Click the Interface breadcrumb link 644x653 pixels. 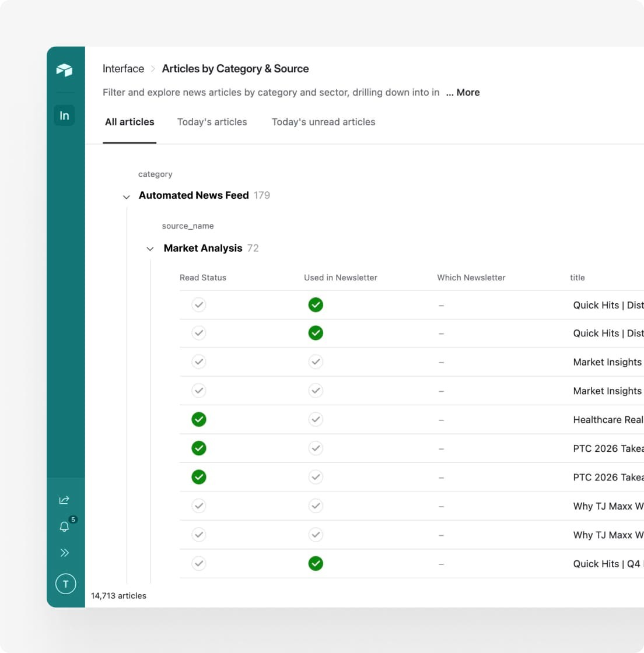123,69
